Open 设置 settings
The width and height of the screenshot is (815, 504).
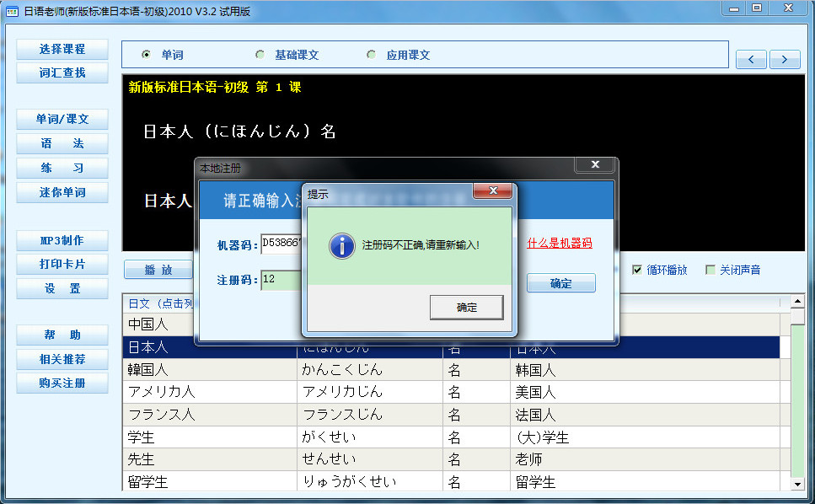(x=62, y=288)
